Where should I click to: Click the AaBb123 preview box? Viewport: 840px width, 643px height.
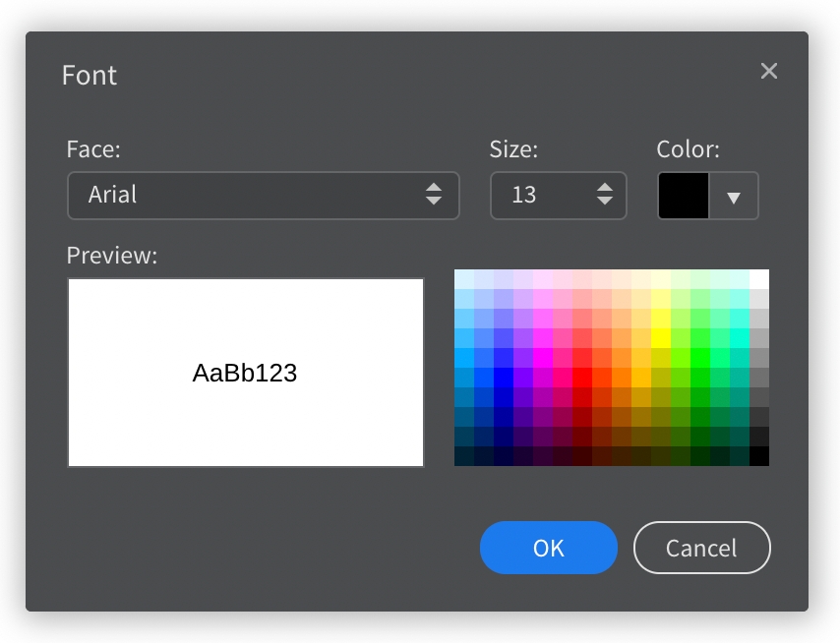[x=246, y=373]
